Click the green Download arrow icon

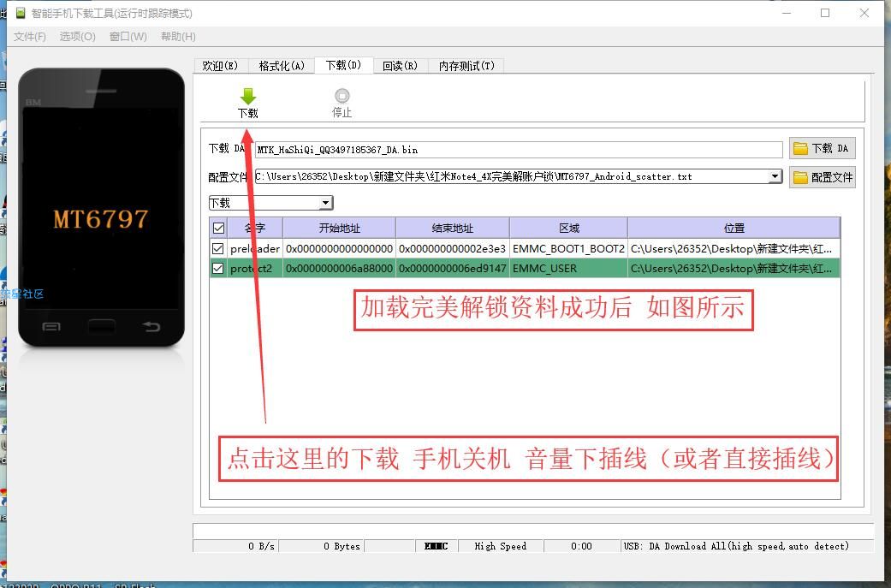[247, 96]
